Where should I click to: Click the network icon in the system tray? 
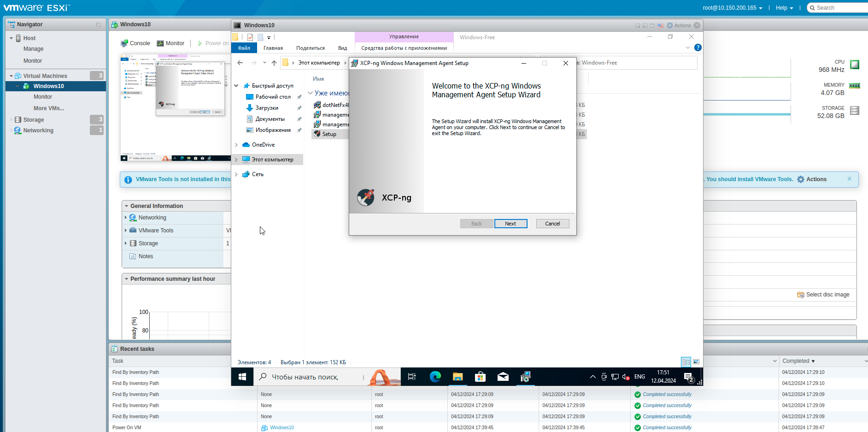coord(615,377)
